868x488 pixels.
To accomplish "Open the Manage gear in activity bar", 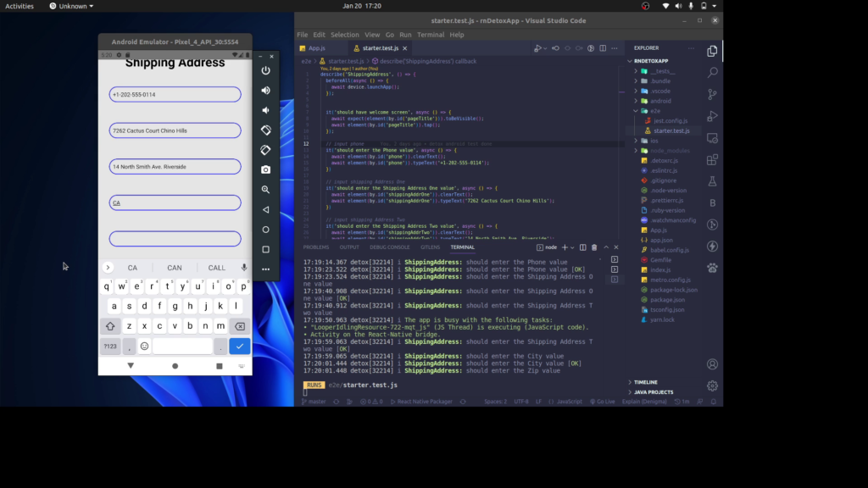I will tap(712, 385).
